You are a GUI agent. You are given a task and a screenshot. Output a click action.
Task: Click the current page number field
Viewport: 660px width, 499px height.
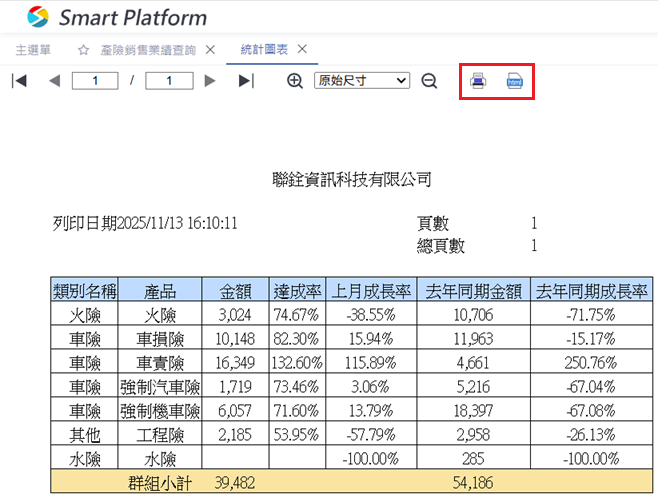96,81
